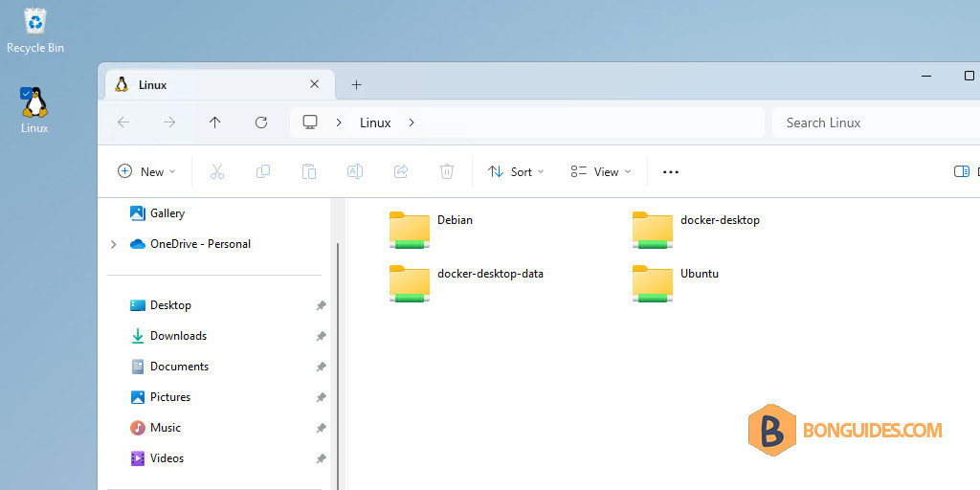The image size is (980, 490).
Task: Open the Recycle Bin desktop icon
Action: coord(35,30)
